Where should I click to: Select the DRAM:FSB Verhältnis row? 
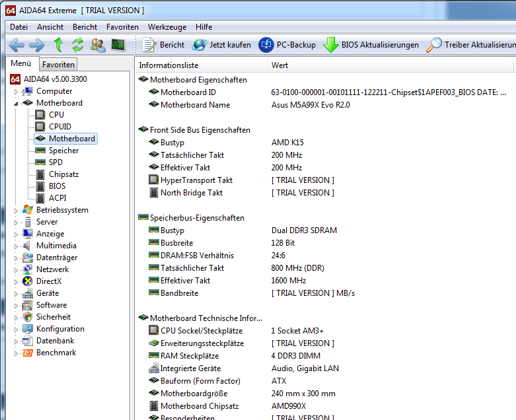(x=217, y=256)
